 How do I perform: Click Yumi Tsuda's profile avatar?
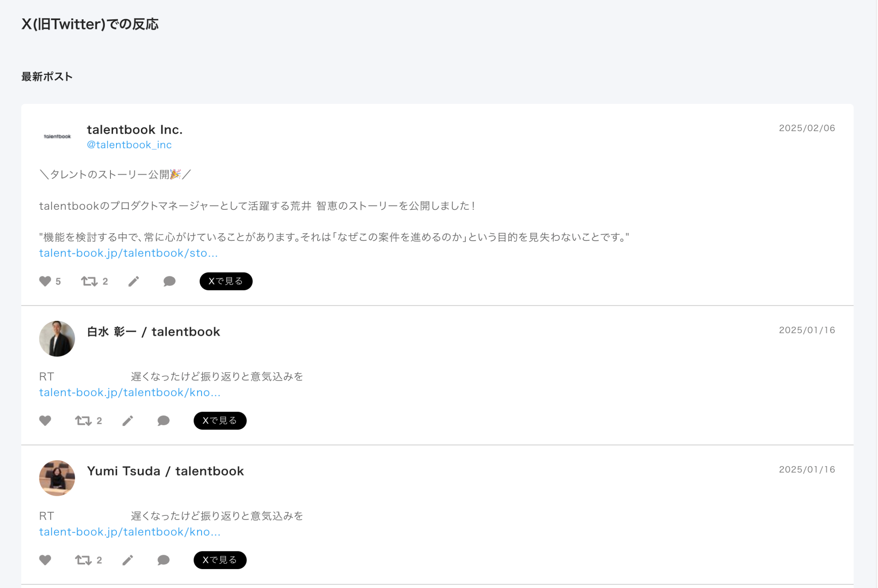(57, 478)
